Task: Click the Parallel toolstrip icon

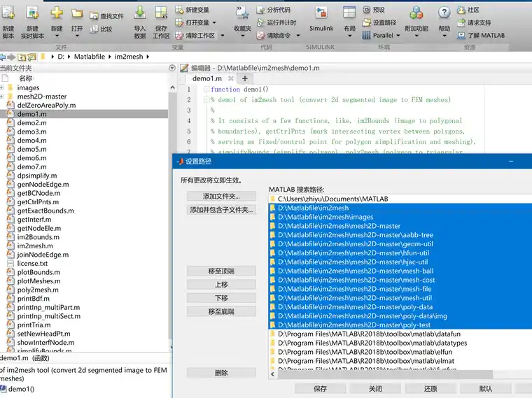Action: [x=366, y=35]
